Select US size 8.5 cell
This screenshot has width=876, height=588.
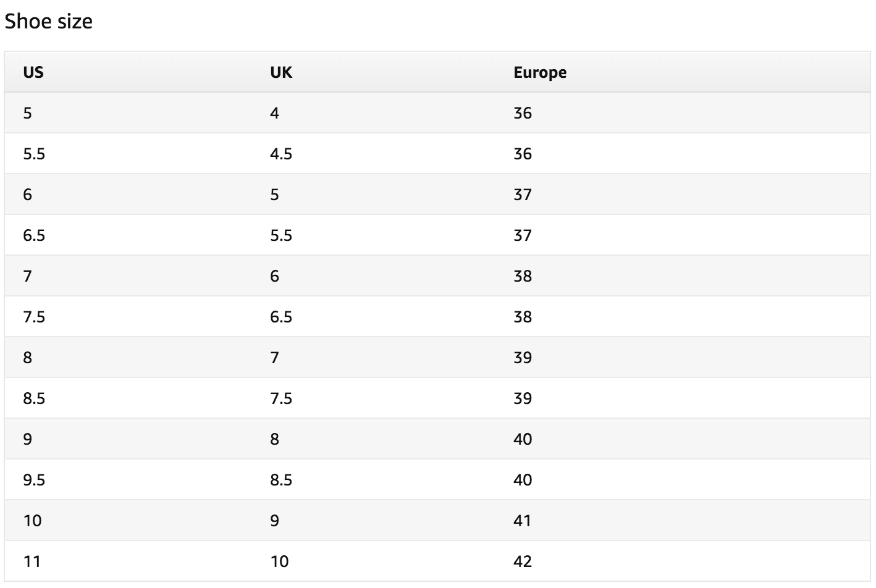click(x=34, y=398)
